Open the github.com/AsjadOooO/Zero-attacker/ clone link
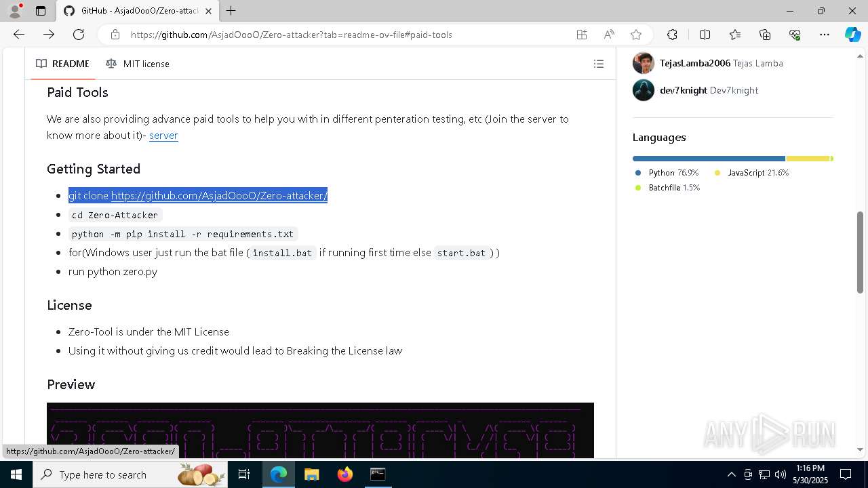 tap(219, 195)
